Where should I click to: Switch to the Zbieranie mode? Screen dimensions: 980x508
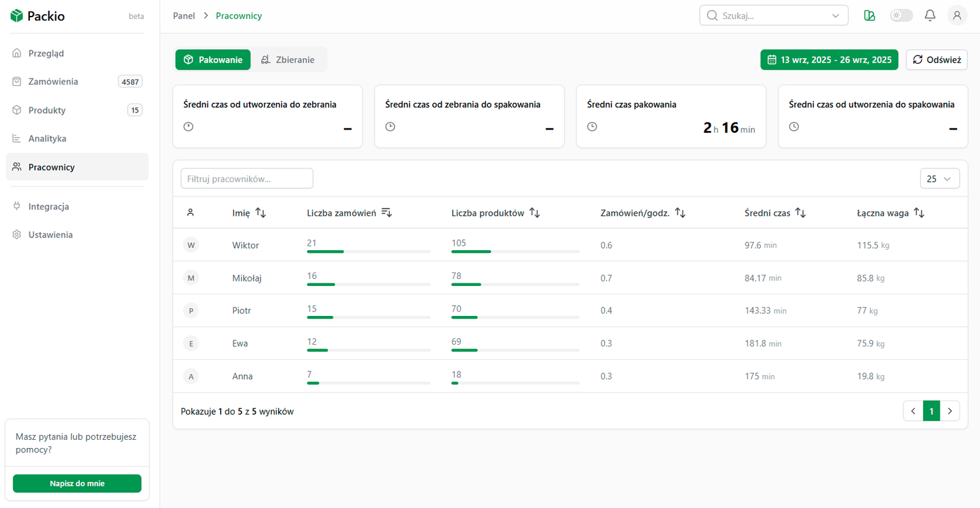288,59
